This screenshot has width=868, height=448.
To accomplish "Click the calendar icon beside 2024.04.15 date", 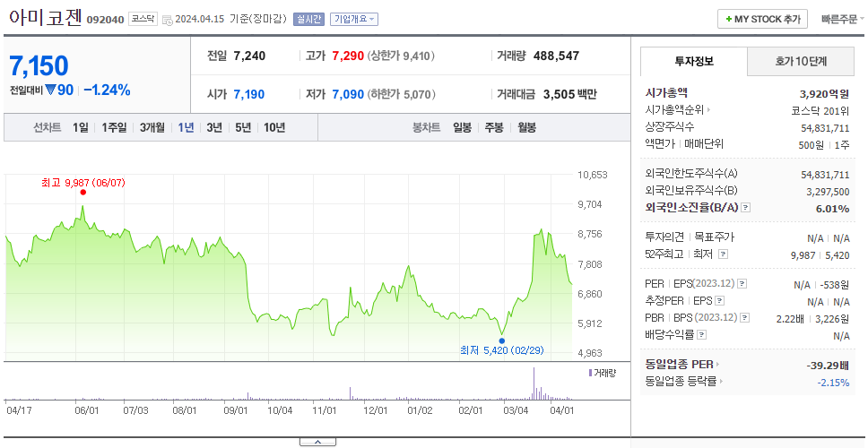I will coord(168,20).
